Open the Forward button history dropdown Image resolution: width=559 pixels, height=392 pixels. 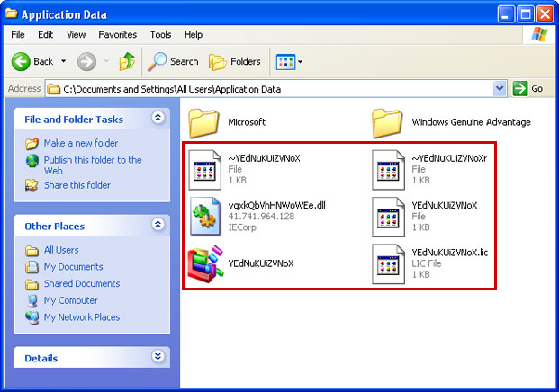tap(106, 61)
